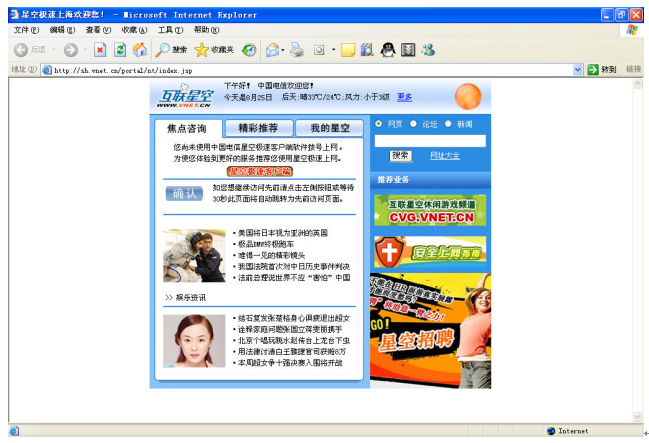The width and height of the screenshot is (649, 443).
Task: Open the 收藏夹 favorites star button
Action: point(214,50)
